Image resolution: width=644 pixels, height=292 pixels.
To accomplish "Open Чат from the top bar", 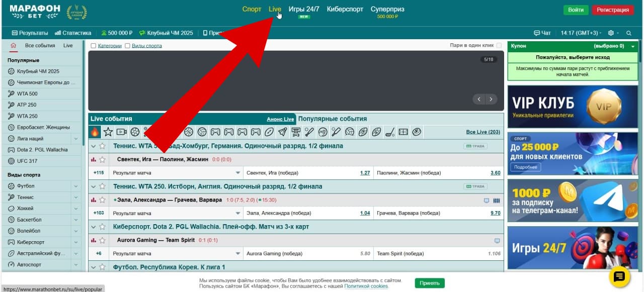I will point(542,33).
